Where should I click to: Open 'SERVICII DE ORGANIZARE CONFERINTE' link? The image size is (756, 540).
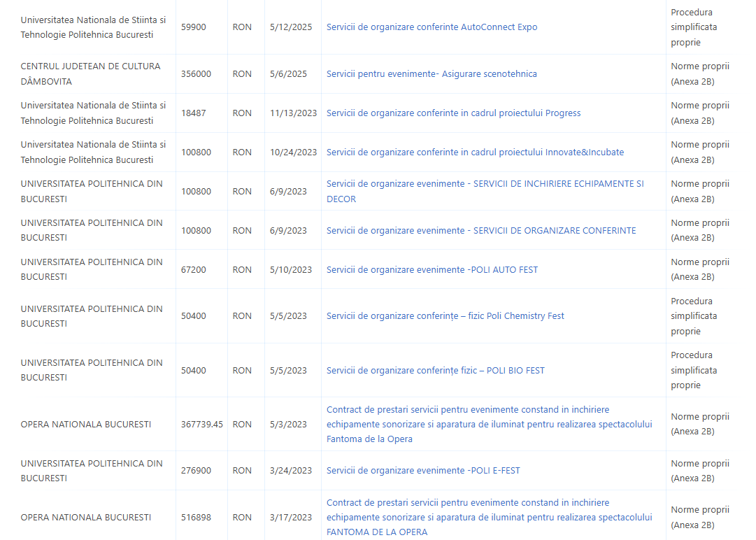481,230
